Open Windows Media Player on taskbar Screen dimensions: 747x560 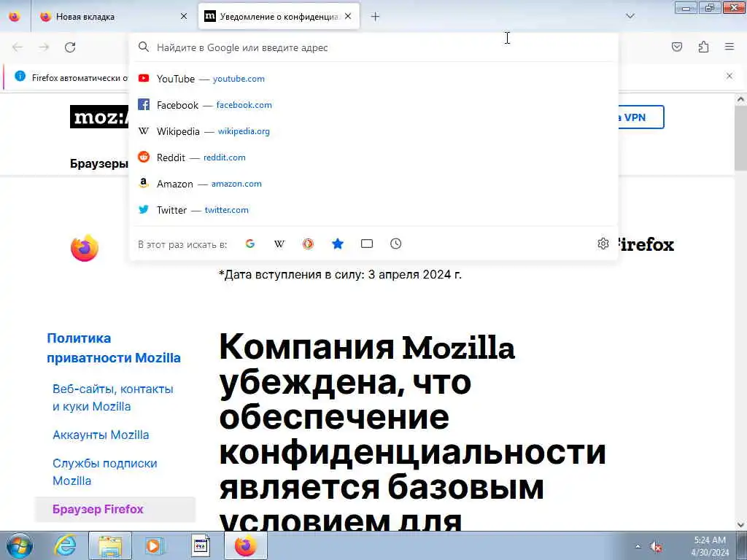click(153, 545)
